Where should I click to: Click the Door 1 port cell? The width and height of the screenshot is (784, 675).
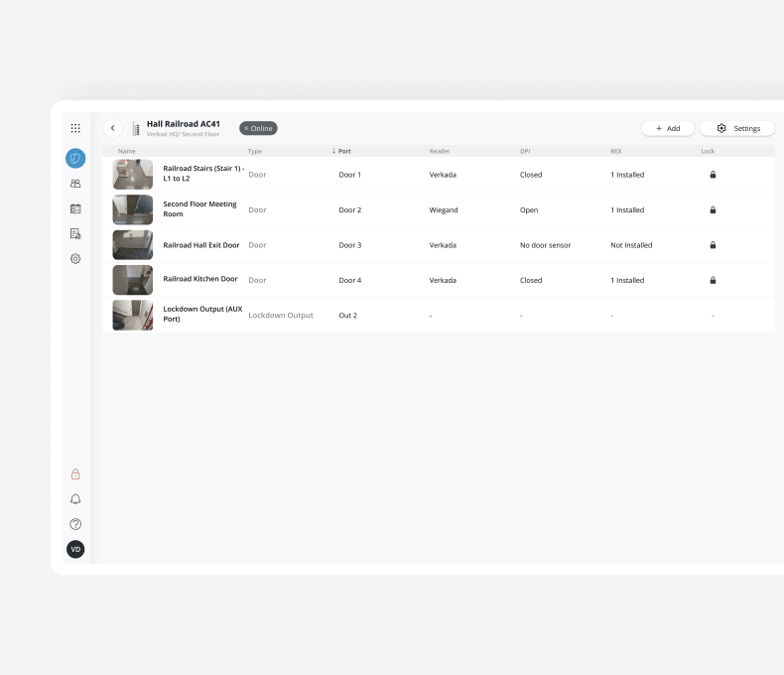tap(349, 175)
